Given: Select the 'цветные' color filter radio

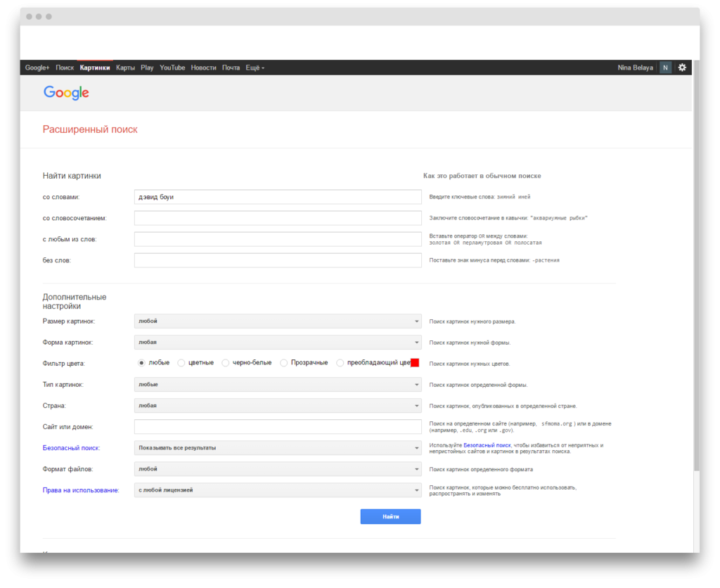Looking at the screenshot, I should pos(181,363).
